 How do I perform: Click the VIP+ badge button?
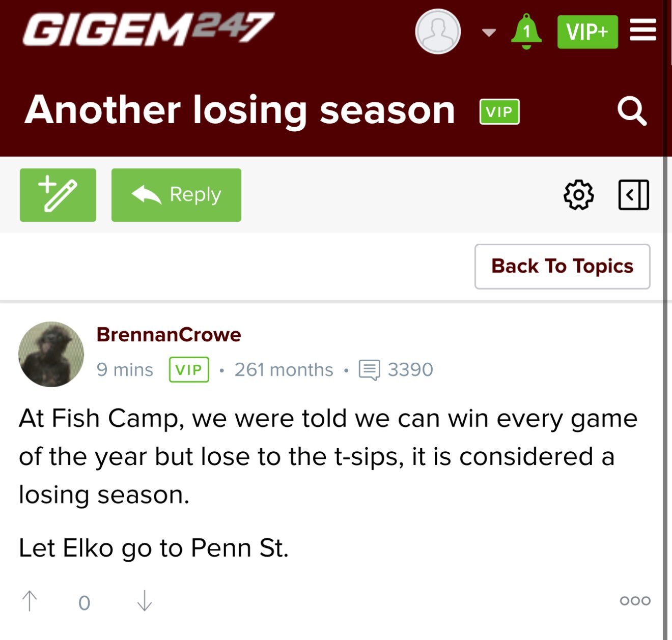[587, 32]
